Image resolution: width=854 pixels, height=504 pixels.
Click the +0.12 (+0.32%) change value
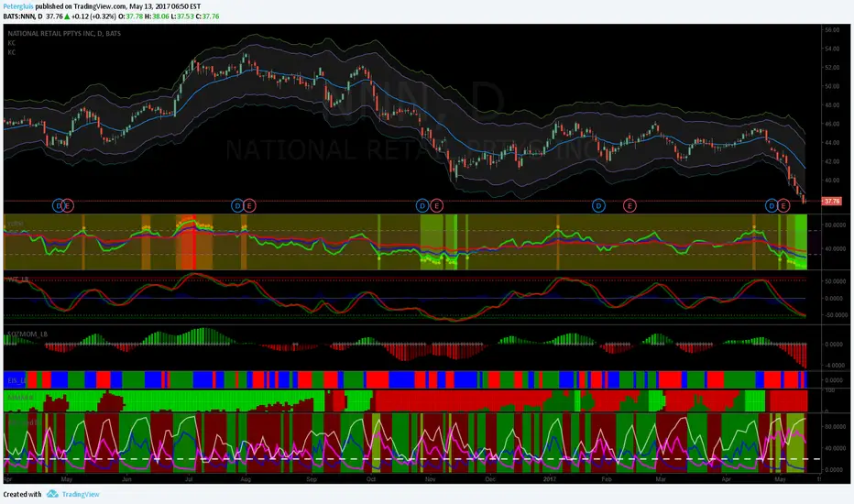(93, 16)
